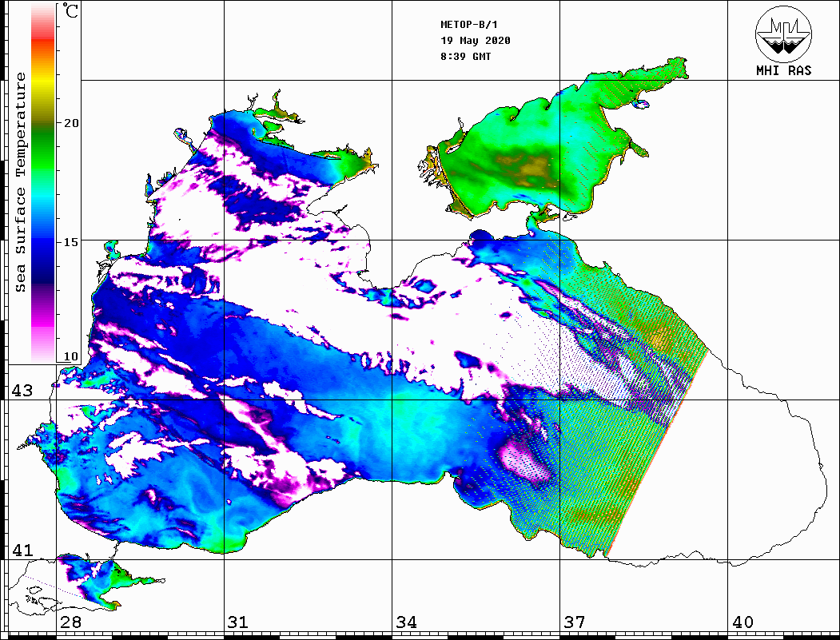Click the 20 mark on the temperature scale

70,122
